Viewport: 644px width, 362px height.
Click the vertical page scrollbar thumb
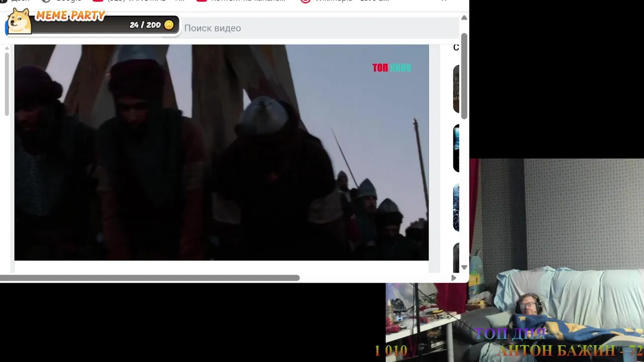464,76
